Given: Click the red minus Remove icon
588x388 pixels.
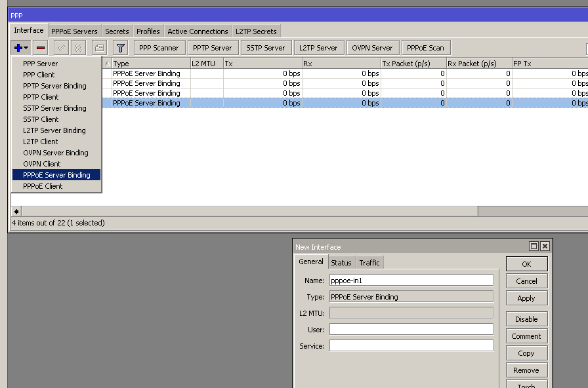Looking at the screenshot, I should coord(41,48).
